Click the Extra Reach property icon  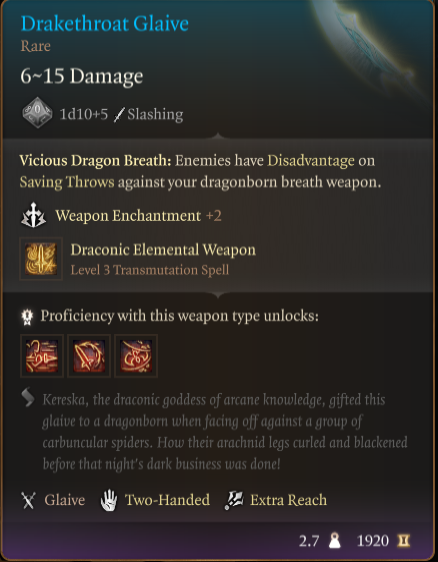[x=234, y=500]
